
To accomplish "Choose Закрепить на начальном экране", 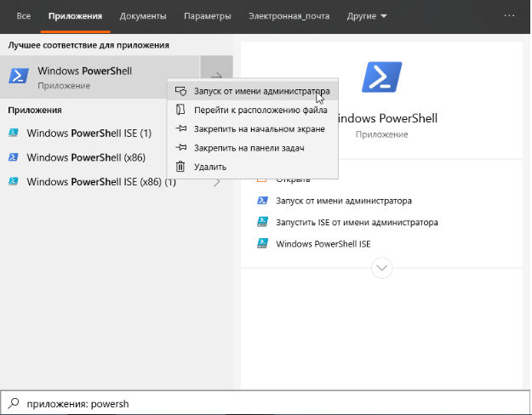I will click(x=253, y=129).
